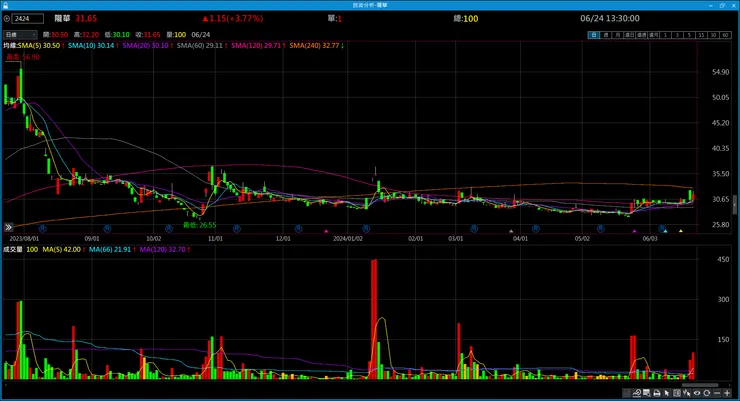Click the SMA(120) 29.71 indicator label
The height and width of the screenshot is (401, 740).
click(258, 45)
